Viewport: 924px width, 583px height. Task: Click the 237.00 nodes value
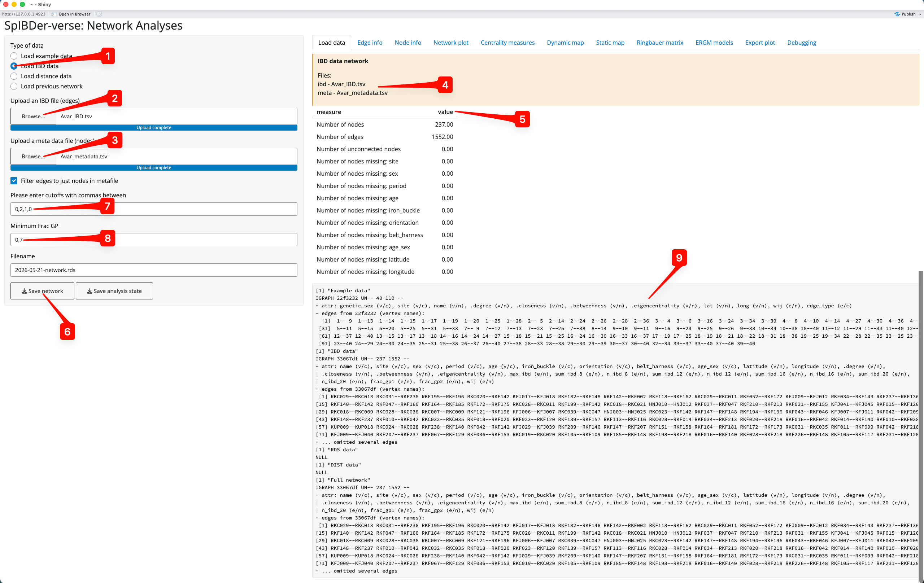point(444,124)
